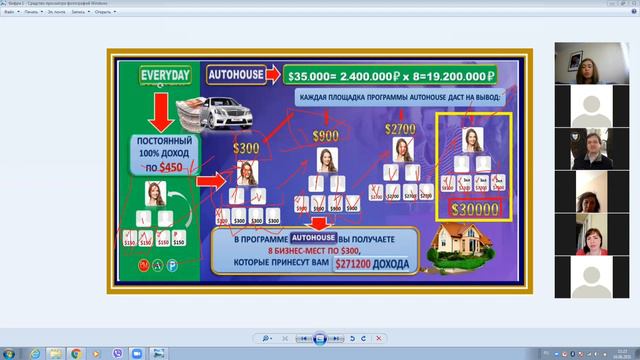Open Google Chrome from the taskbar
640x360 pixels.
point(76,353)
